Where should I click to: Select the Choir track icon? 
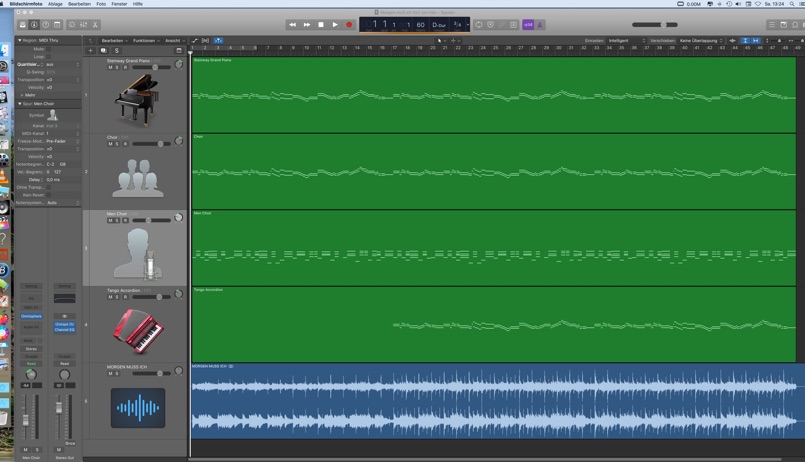138,178
